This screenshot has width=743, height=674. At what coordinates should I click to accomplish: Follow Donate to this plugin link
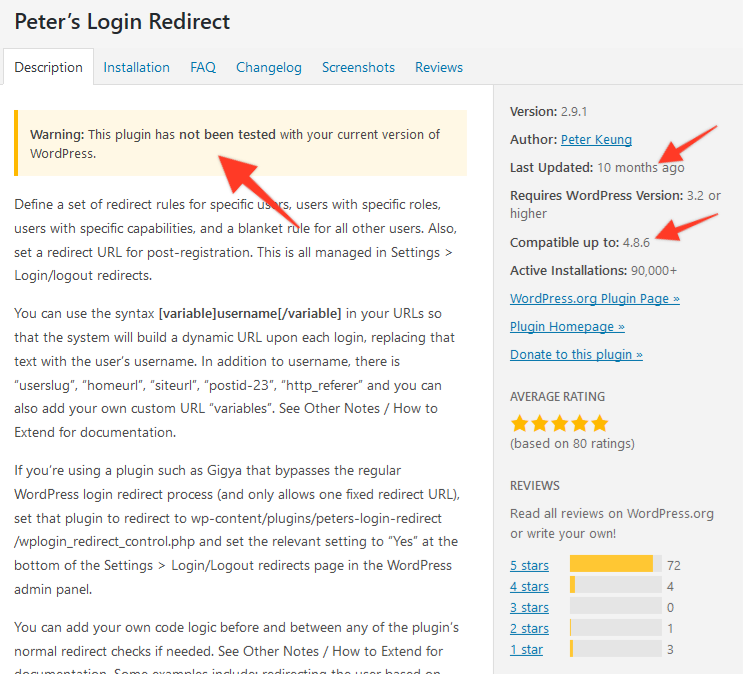pos(576,354)
